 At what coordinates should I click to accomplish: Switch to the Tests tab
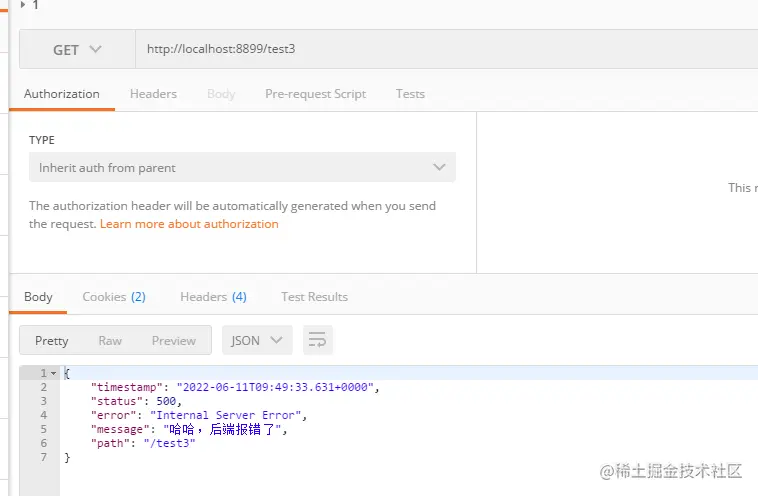[410, 94]
